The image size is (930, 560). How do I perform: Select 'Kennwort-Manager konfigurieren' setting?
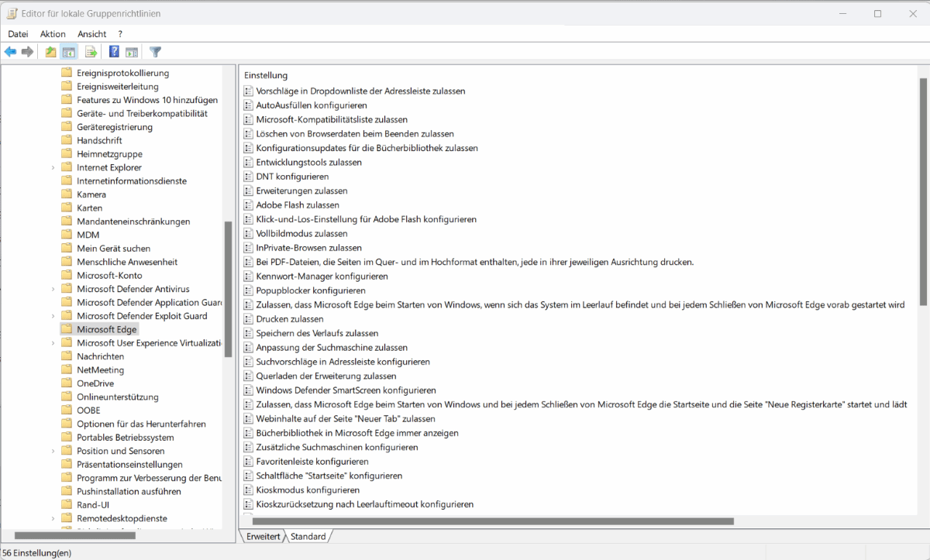pyautogui.click(x=322, y=276)
